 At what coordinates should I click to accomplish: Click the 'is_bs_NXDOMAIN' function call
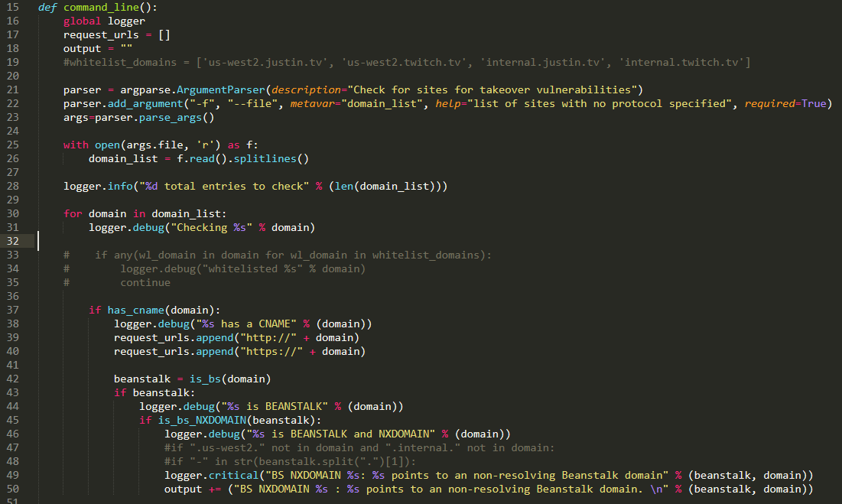tap(202, 421)
